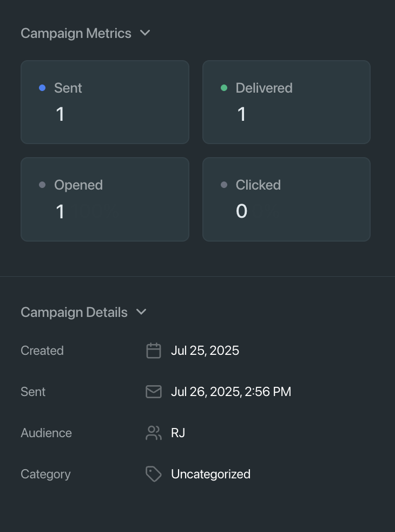The height and width of the screenshot is (532, 395).
Task: Click the tag icon next to Uncategorized
Action: coord(154,474)
